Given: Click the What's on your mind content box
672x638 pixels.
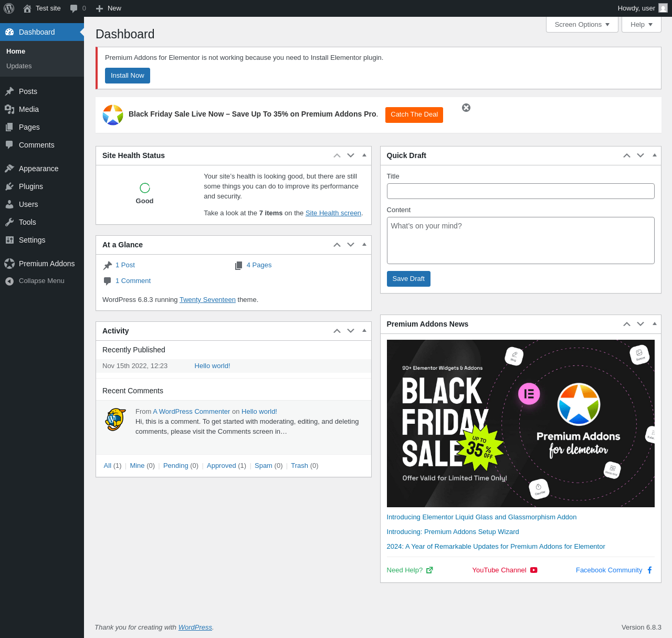Looking at the screenshot, I should point(521,240).
